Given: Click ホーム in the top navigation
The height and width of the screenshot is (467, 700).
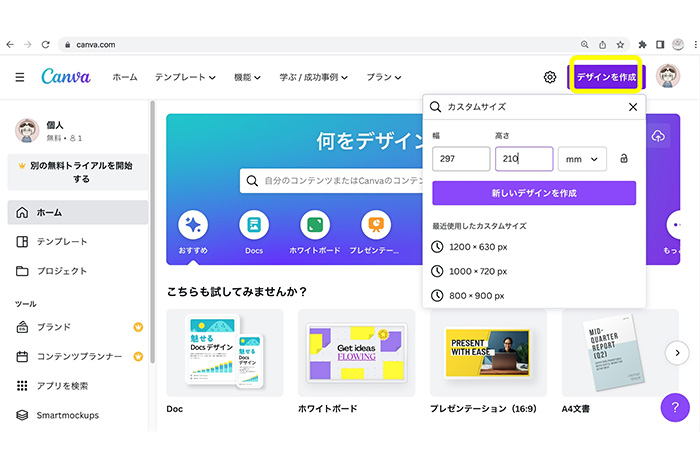Looking at the screenshot, I should click(125, 77).
